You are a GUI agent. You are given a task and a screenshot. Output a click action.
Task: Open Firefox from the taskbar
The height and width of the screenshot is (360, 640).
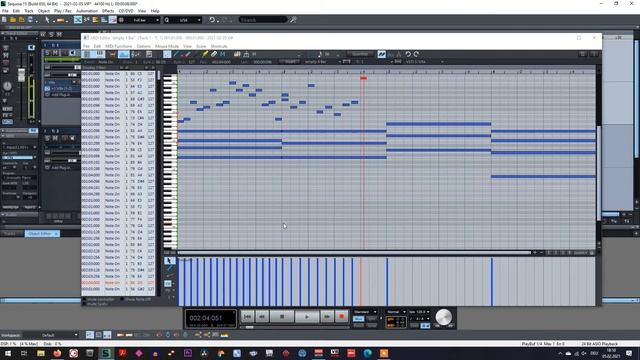[x=57, y=353]
